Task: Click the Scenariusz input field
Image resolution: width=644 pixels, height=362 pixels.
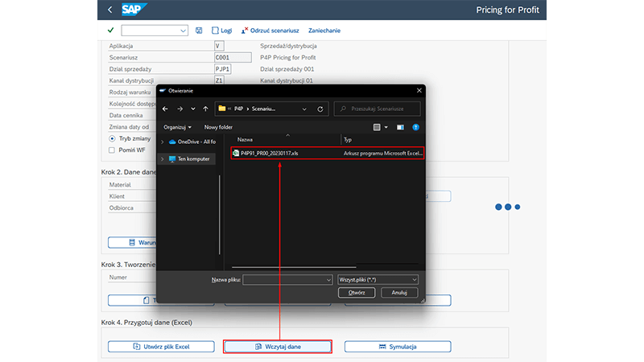Action: click(x=233, y=57)
